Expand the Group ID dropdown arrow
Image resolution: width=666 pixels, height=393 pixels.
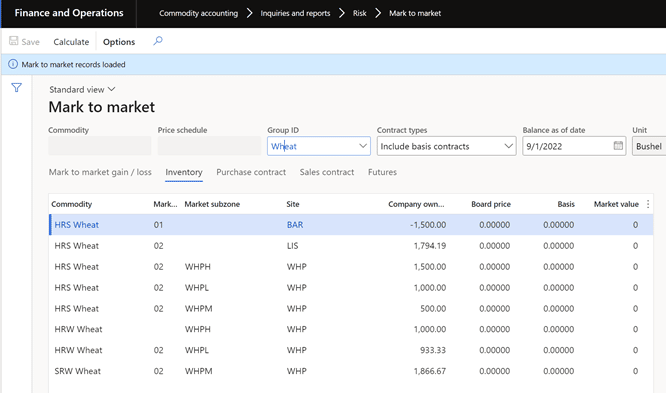(x=363, y=146)
